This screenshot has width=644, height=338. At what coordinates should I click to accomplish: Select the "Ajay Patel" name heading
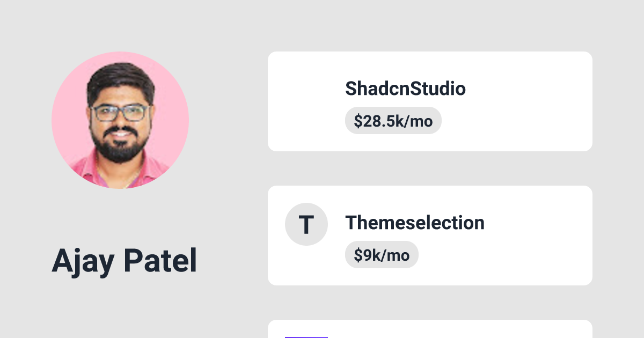[124, 261]
